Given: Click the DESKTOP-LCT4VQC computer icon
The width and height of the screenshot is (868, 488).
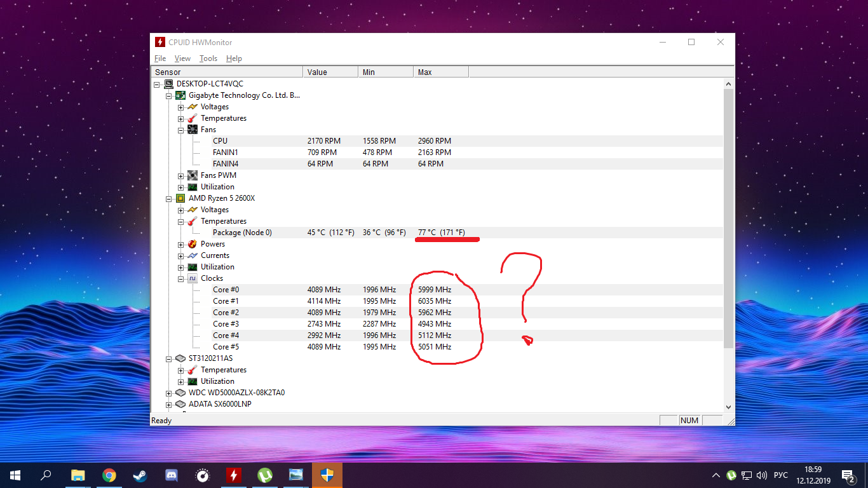Looking at the screenshot, I should pos(168,84).
